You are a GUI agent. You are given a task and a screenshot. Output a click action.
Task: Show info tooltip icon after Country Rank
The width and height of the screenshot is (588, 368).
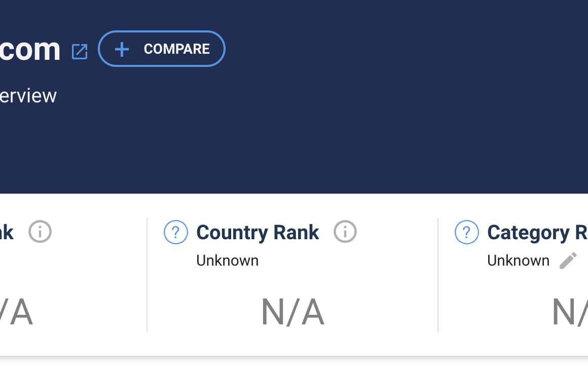[345, 232]
